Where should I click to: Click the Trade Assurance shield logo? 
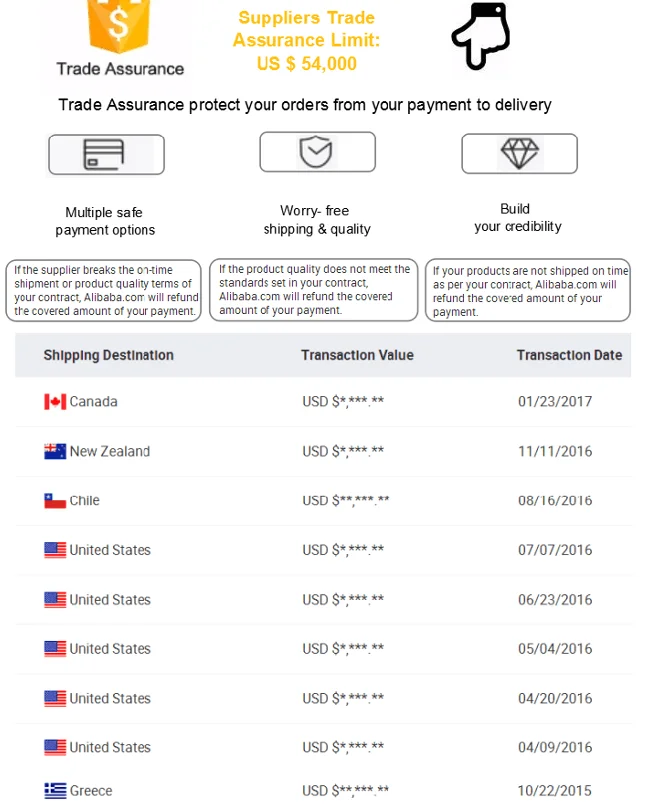120,25
